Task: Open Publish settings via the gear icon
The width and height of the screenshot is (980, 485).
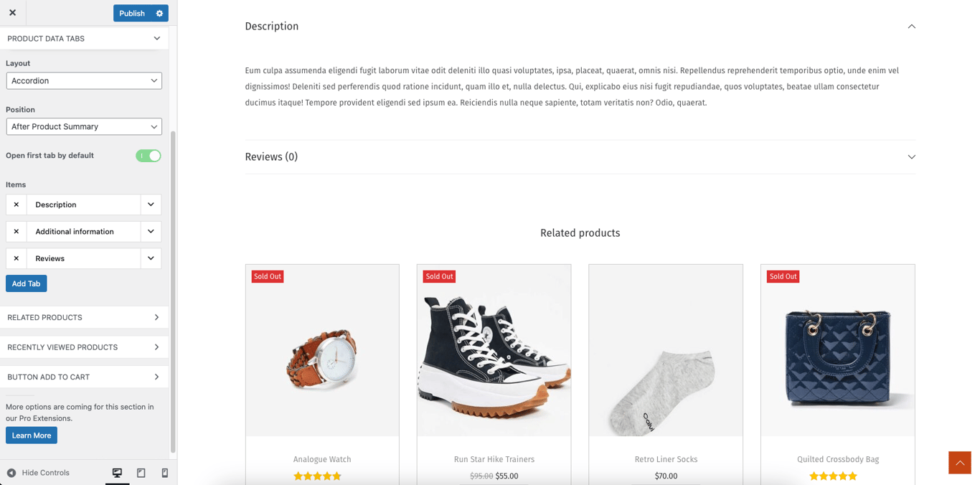Action: [x=160, y=13]
